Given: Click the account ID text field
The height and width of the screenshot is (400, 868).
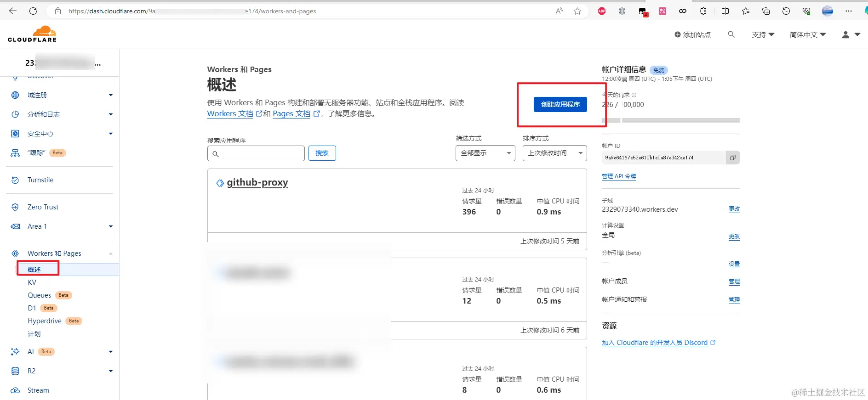Looking at the screenshot, I should 664,158.
